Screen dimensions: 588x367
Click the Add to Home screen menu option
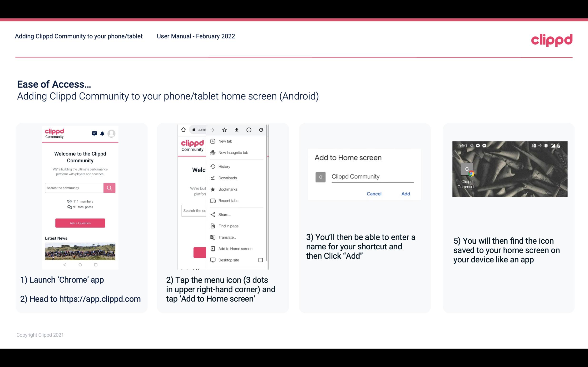tap(235, 249)
